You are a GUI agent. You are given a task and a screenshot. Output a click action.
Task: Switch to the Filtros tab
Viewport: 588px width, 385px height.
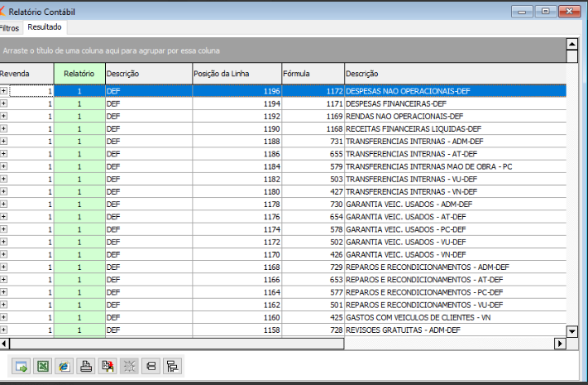click(9, 28)
